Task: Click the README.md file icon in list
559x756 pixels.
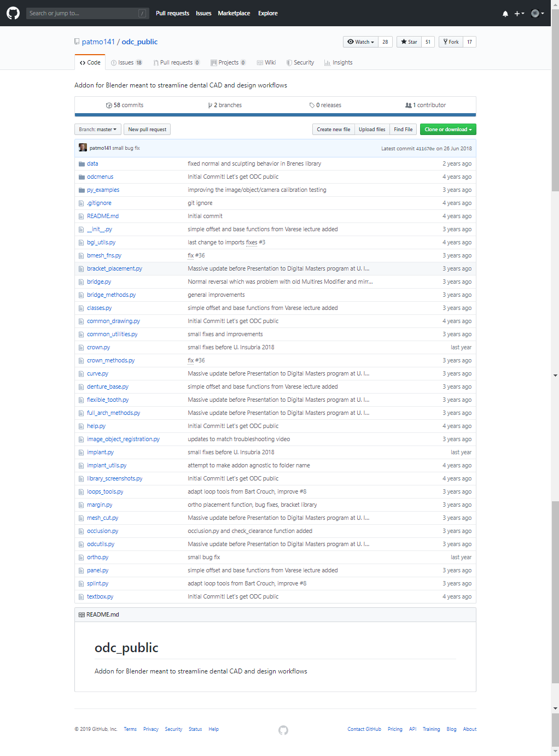Action: tap(81, 216)
